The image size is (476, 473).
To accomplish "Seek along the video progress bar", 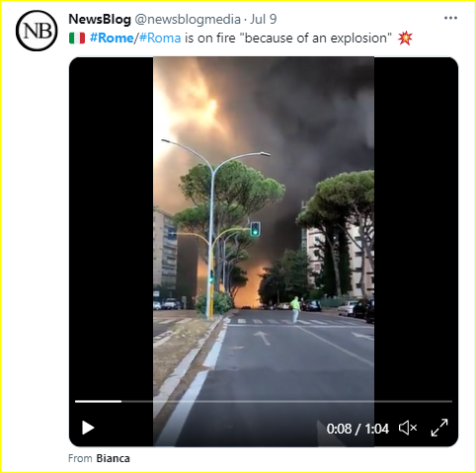I will click(264, 401).
